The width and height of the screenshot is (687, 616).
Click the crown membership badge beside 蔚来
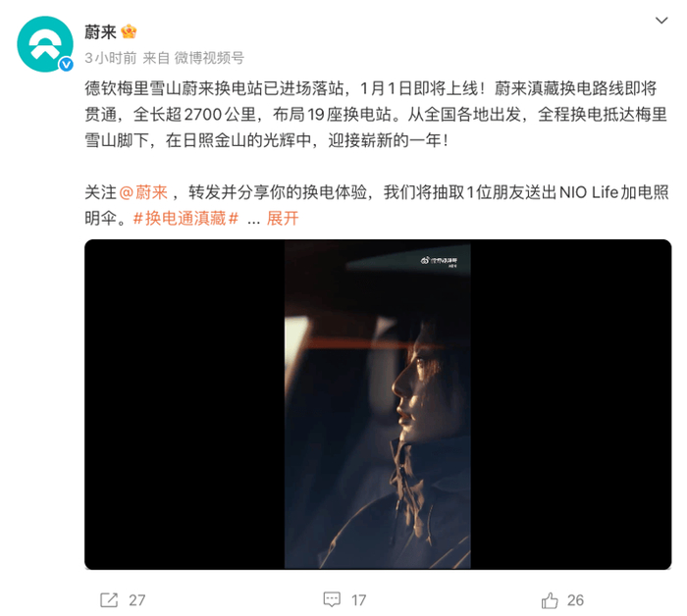(x=129, y=31)
